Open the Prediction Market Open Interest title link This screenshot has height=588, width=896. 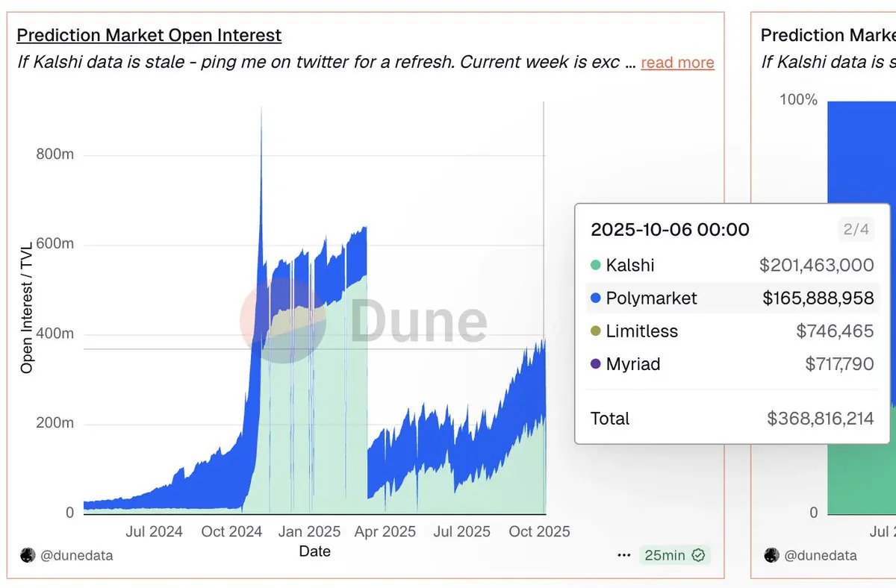tap(149, 35)
